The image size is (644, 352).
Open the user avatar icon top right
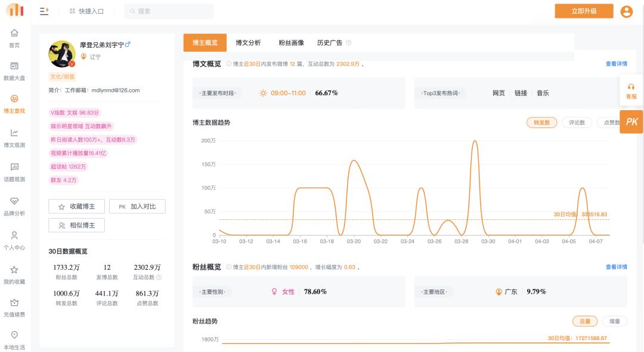point(626,11)
